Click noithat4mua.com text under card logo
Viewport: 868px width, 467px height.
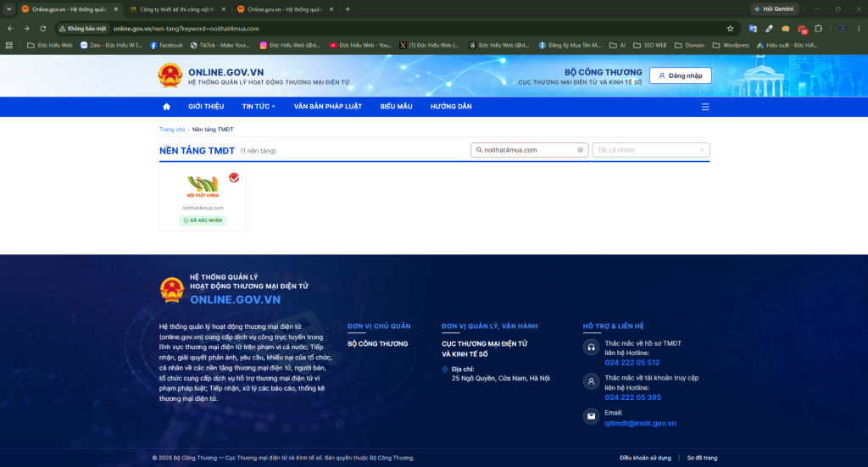pyautogui.click(x=203, y=208)
